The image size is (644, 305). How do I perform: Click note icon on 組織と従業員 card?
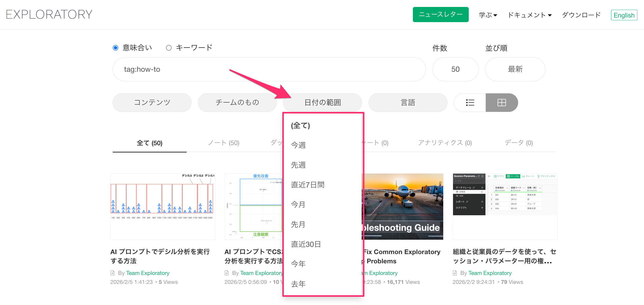tap(455, 273)
